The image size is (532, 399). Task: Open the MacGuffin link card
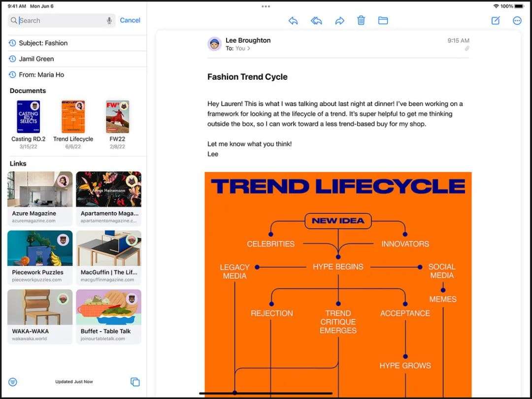(108, 258)
